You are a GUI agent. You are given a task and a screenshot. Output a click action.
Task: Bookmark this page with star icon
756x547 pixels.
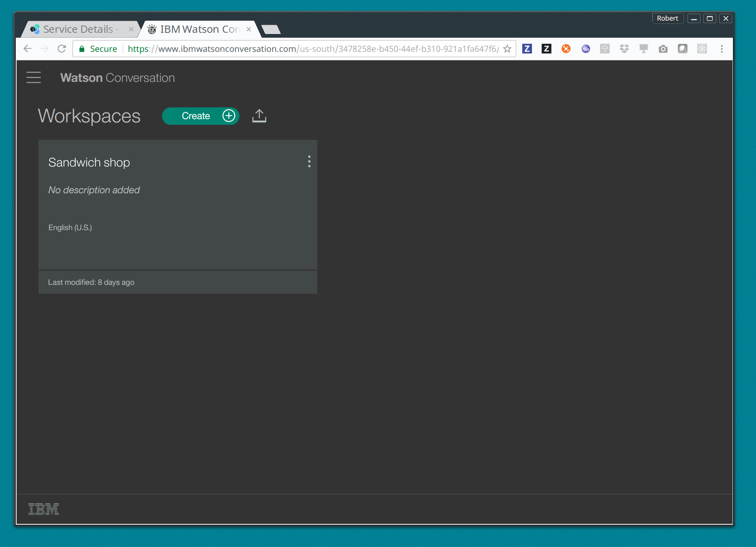(x=507, y=49)
